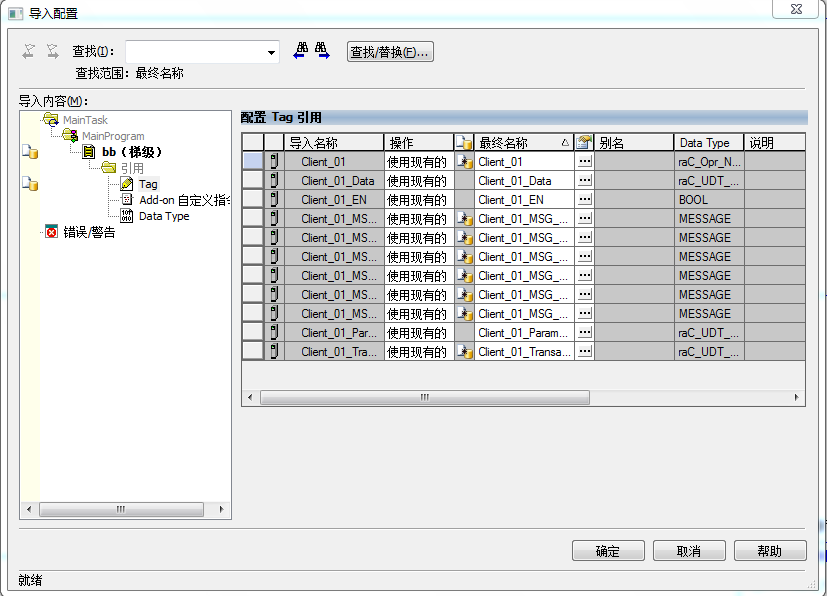Screen dimensions: 827x596
Task: Open the 查找 combo box dropdown
Action: pyautogui.click(x=271, y=52)
